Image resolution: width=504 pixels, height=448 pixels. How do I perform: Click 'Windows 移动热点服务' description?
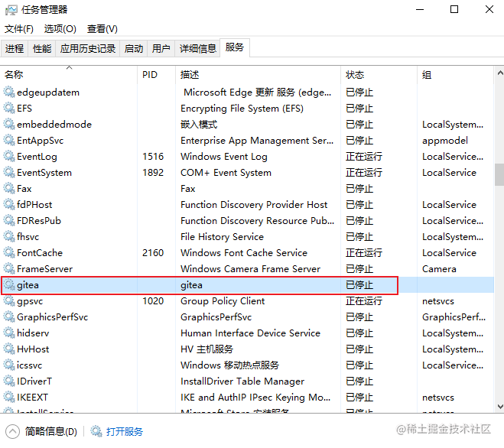(229, 365)
